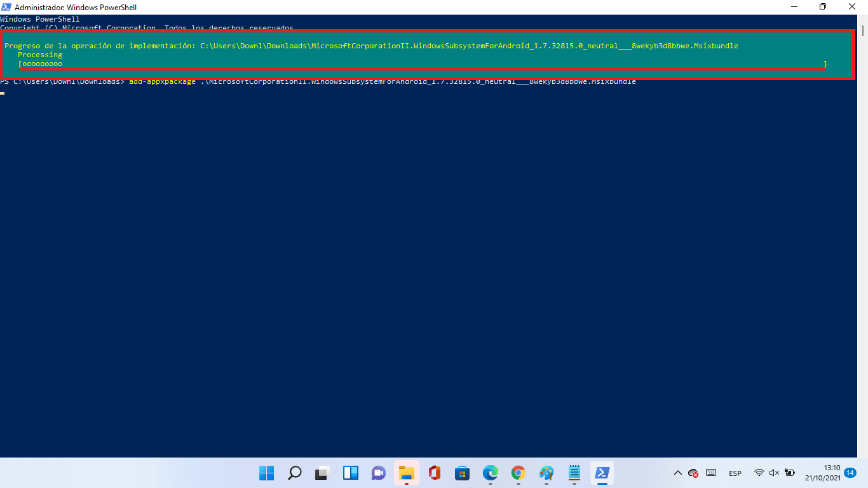The width and height of the screenshot is (868, 488).
Task: Minimize the PowerShell window
Action: (794, 7)
